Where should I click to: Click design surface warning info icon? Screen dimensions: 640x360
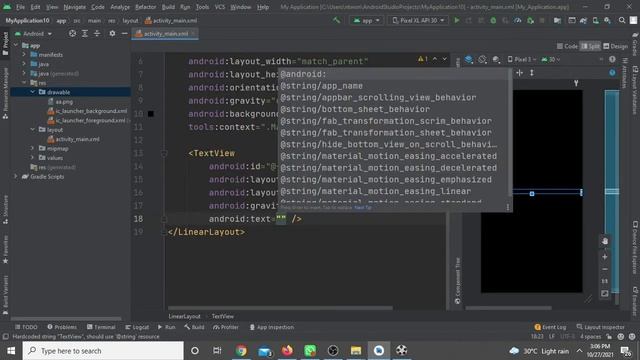612,60
